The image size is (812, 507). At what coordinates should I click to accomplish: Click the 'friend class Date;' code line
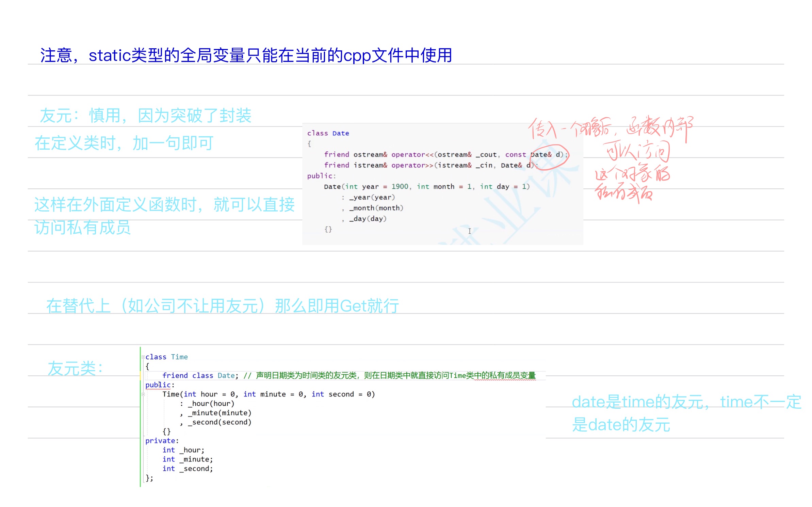click(200, 376)
